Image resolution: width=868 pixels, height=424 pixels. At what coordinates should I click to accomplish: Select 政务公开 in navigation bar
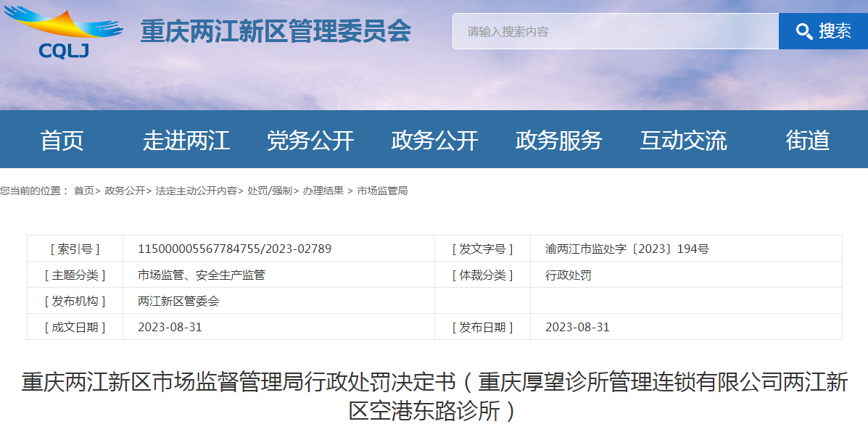point(434,140)
